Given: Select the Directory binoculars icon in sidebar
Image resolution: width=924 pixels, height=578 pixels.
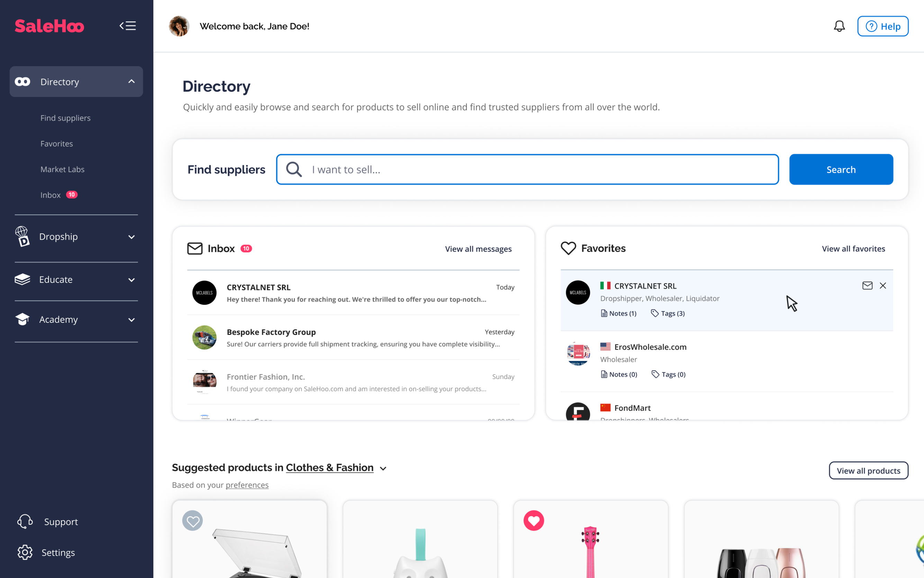Looking at the screenshot, I should (22, 81).
